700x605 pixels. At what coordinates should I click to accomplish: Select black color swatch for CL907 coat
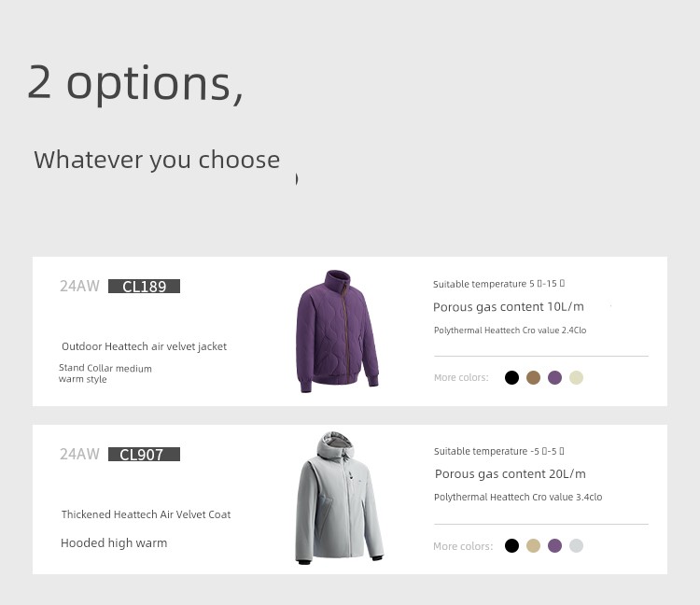511,545
